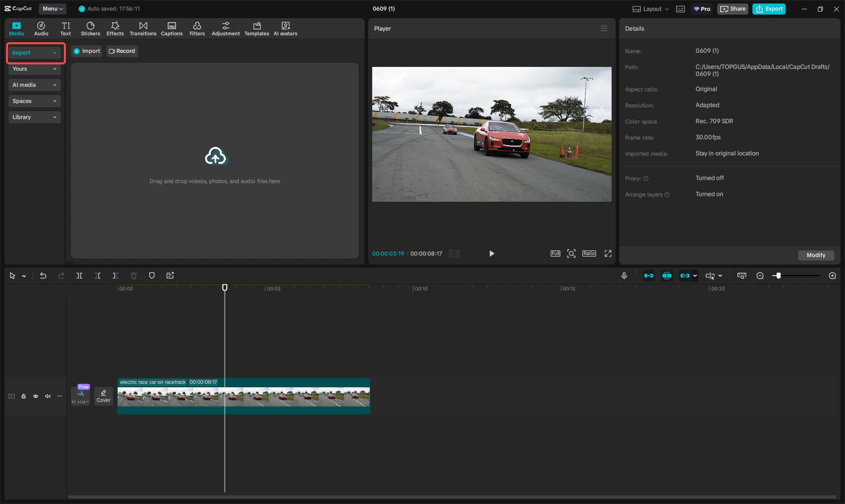Open the Layout dropdown
This screenshot has height=504, width=845.
[650, 9]
